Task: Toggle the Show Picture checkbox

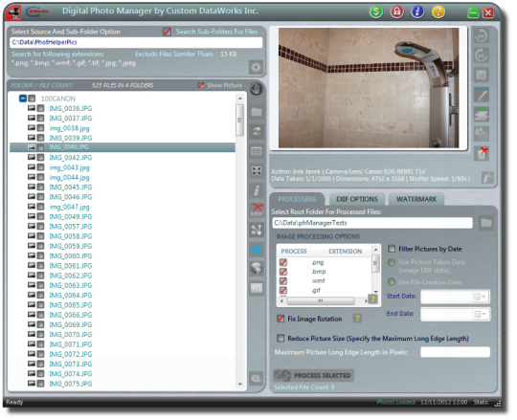Action: (200, 85)
